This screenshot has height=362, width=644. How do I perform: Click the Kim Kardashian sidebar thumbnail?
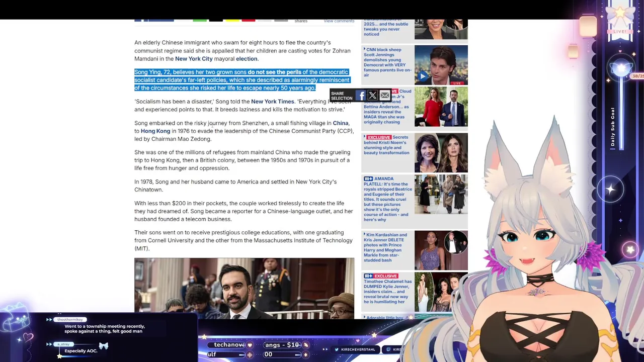(441, 250)
